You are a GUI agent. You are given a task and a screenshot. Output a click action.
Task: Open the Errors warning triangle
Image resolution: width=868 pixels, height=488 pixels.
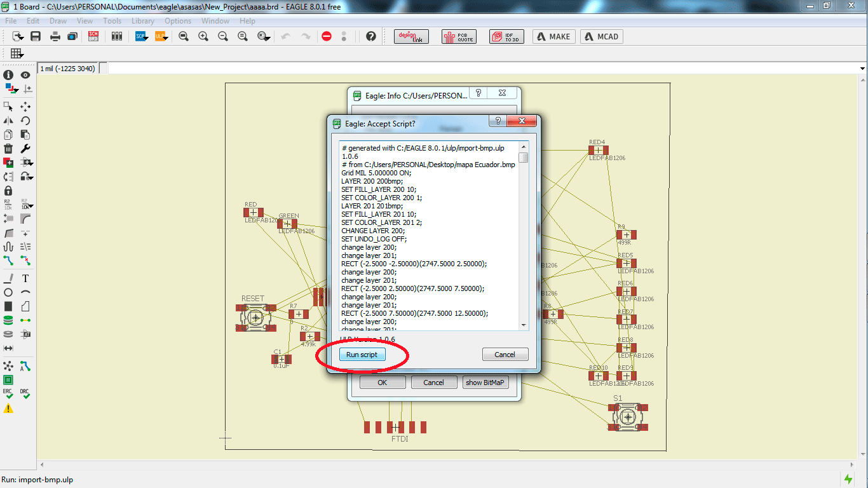coord(8,409)
